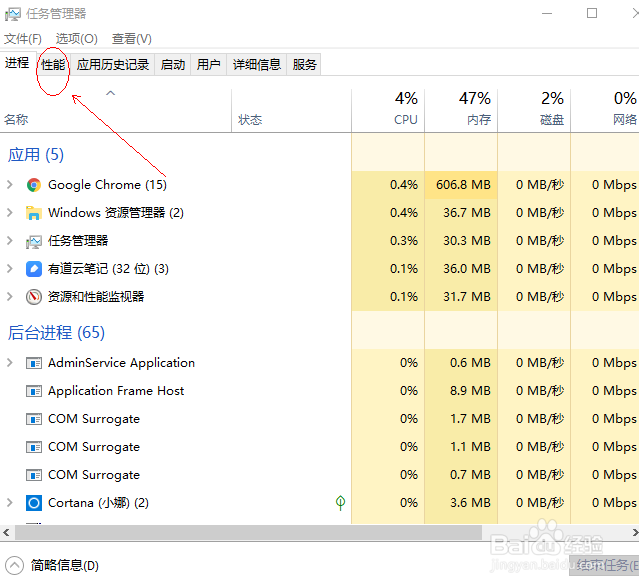Click the 后台进程 (65) group heading

click(56, 333)
